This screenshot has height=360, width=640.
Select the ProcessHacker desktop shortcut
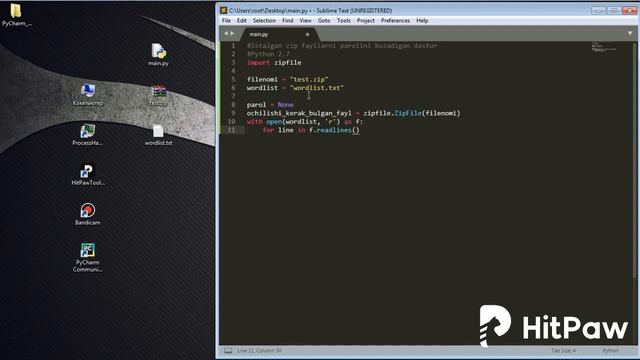[87, 134]
